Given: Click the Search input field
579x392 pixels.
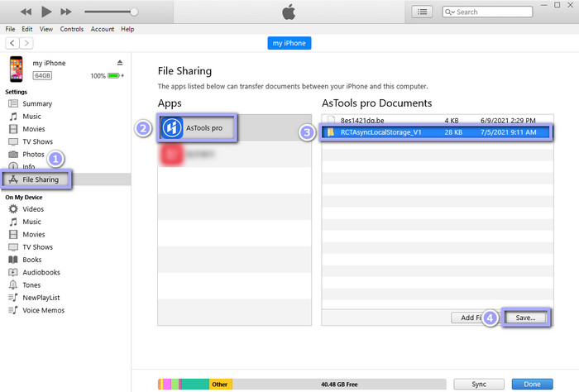Looking at the screenshot, I should [x=487, y=12].
